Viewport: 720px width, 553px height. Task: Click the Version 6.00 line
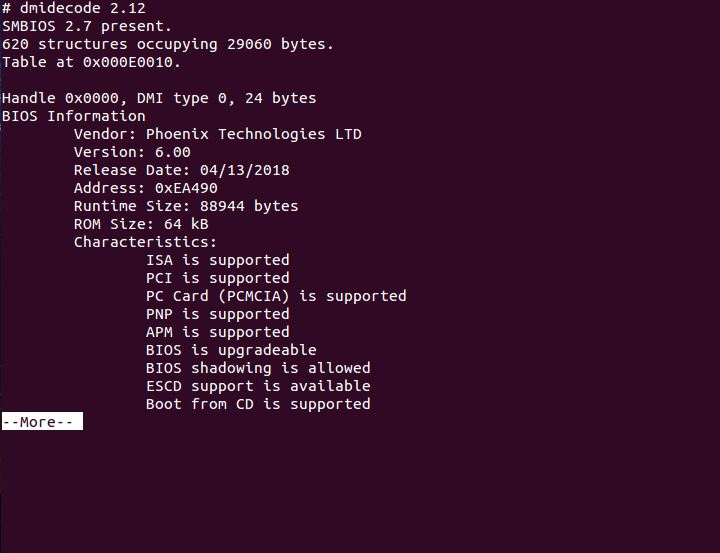132,152
